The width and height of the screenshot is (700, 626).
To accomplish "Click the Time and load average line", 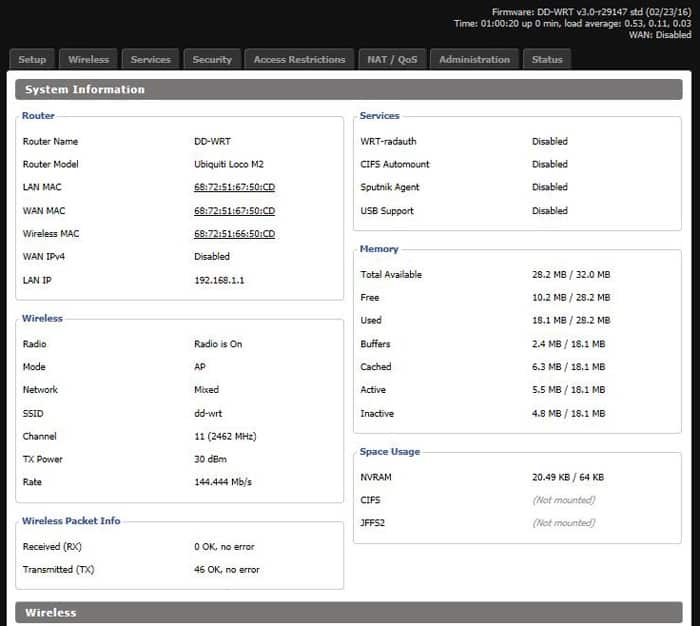I will pos(573,23).
